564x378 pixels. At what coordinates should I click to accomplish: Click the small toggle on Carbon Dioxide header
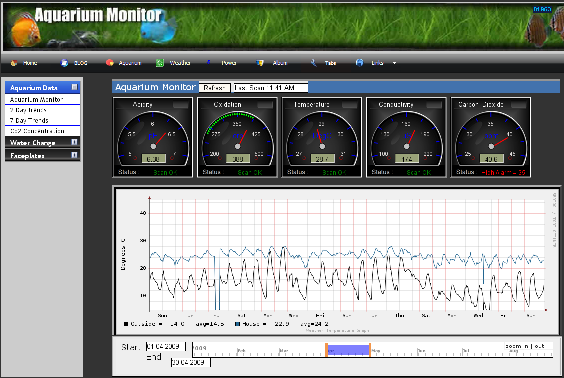pos(519,105)
